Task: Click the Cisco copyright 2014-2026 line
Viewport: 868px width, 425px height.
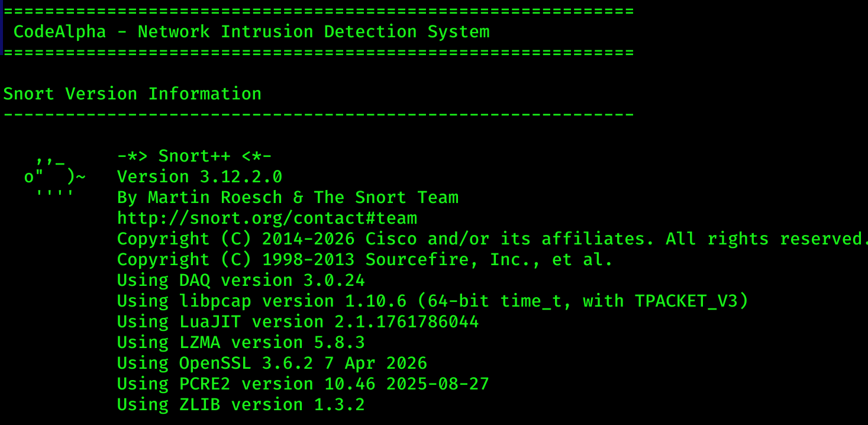Action: click(492, 239)
